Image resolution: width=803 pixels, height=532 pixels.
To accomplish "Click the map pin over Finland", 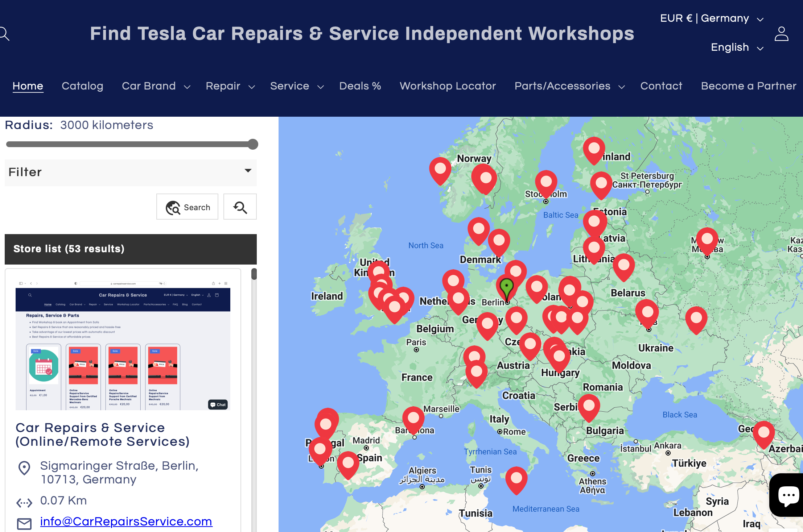I will pos(594,149).
